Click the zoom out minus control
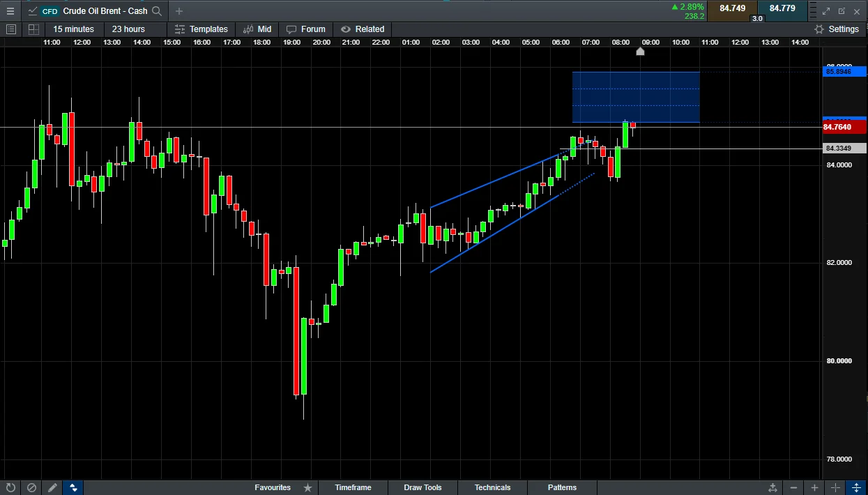 [793, 487]
